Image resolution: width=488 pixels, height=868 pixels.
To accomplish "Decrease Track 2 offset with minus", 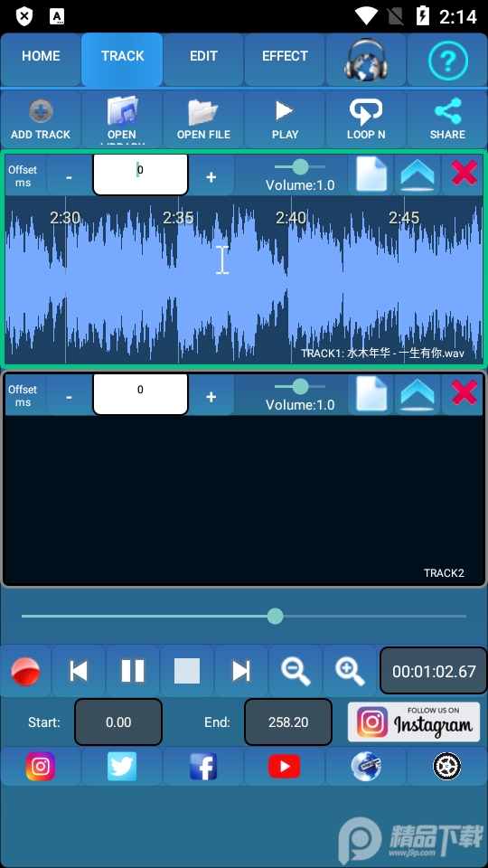I will [x=70, y=395].
